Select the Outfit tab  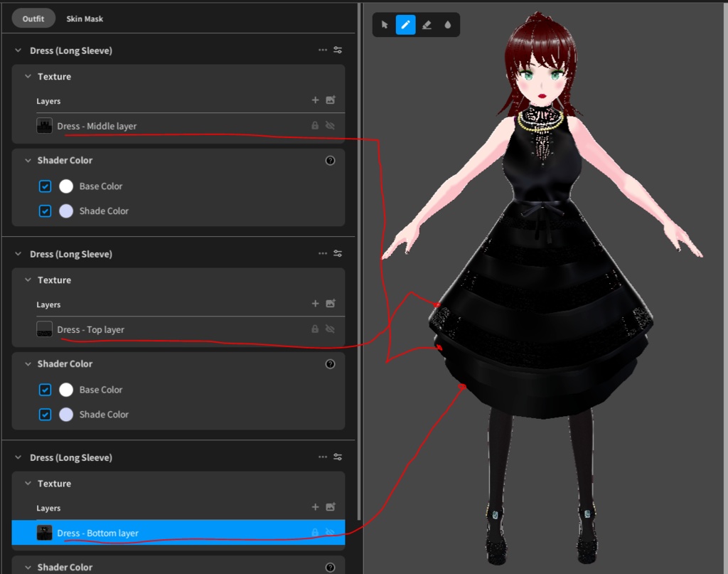tap(33, 19)
